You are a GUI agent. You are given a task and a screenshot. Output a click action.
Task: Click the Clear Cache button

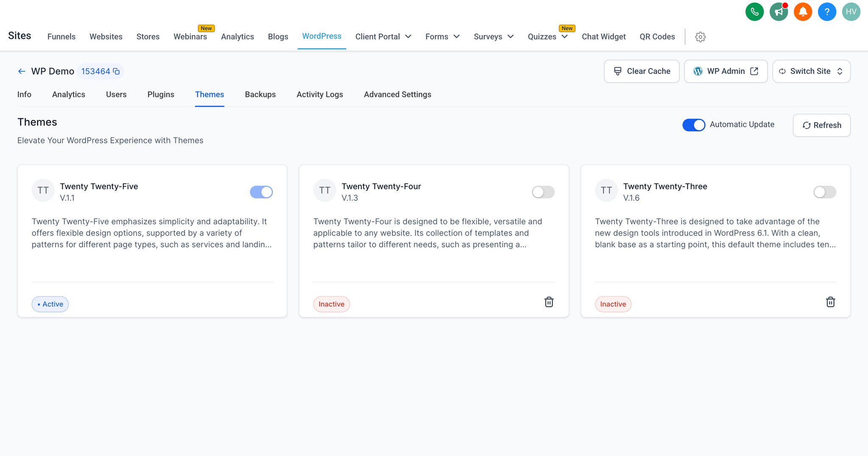click(x=642, y=71)
